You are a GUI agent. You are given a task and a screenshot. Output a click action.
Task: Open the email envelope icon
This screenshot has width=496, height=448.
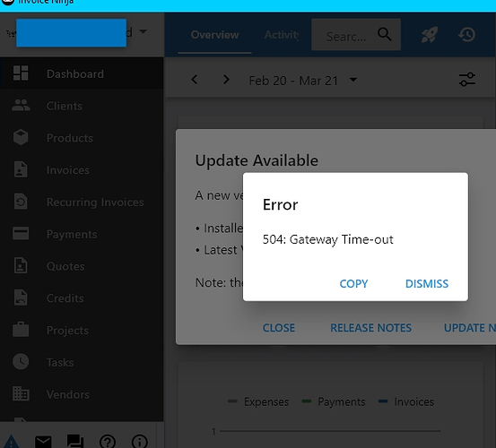point(43,442)
